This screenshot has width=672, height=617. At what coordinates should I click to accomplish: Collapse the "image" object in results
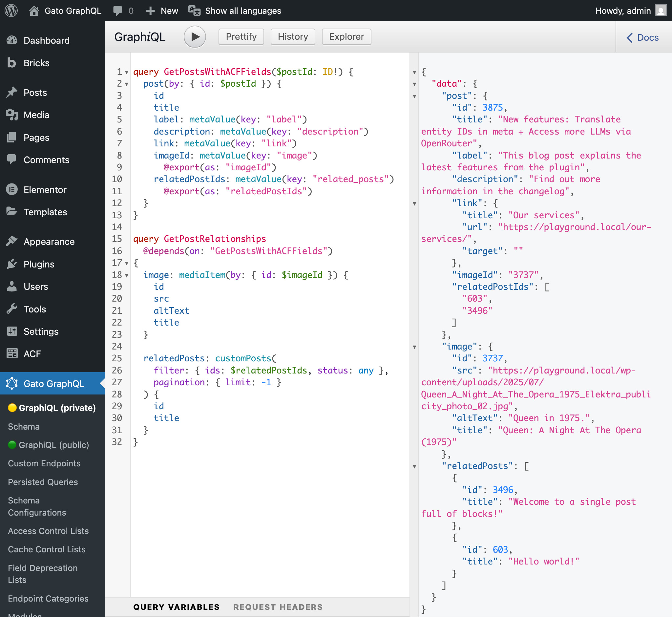tap(415, 347)
